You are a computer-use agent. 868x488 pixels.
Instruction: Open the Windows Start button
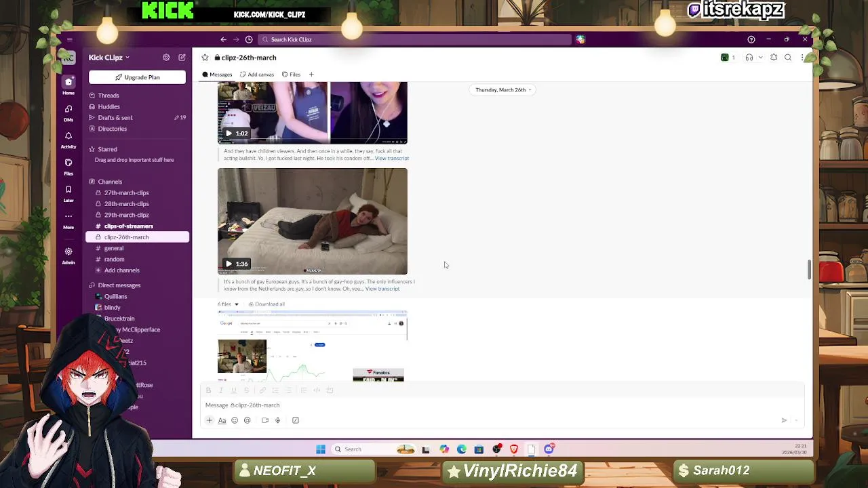[321, 449]
